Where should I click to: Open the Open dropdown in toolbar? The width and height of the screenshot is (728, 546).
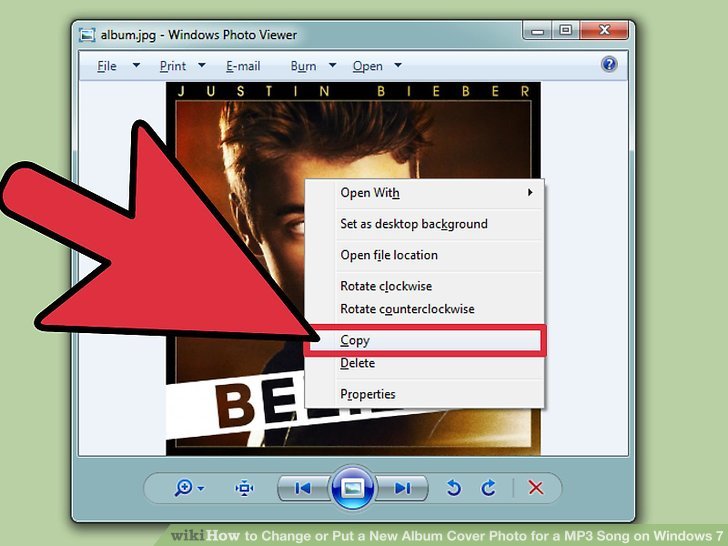[x=376, y=66]
